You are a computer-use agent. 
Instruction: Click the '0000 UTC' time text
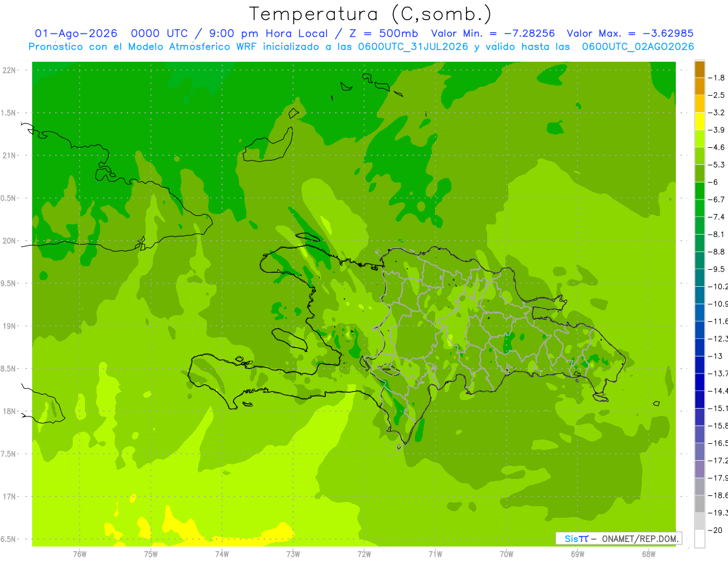pos(160,33)
